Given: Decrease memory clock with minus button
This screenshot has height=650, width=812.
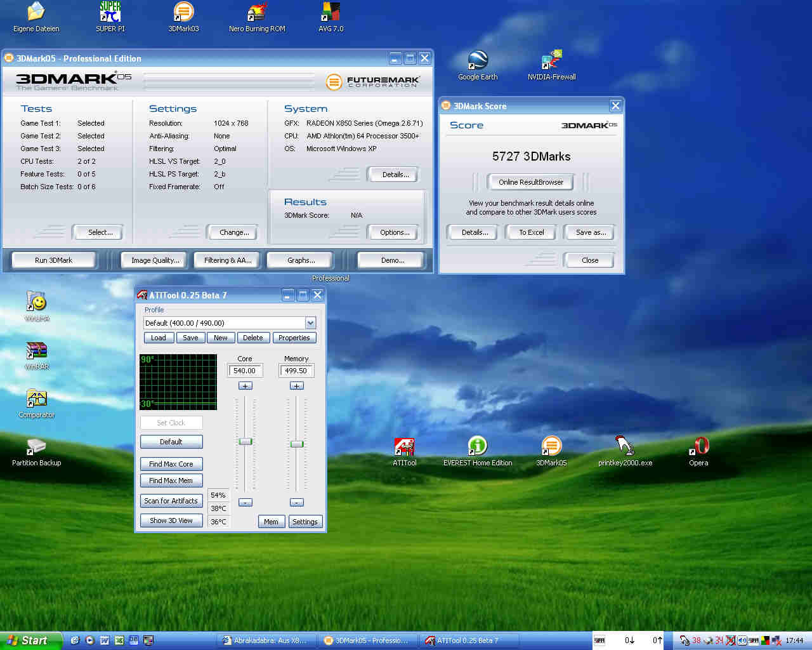Looking at the screenshot, I should pyautogui.click(x=296, y=502).
